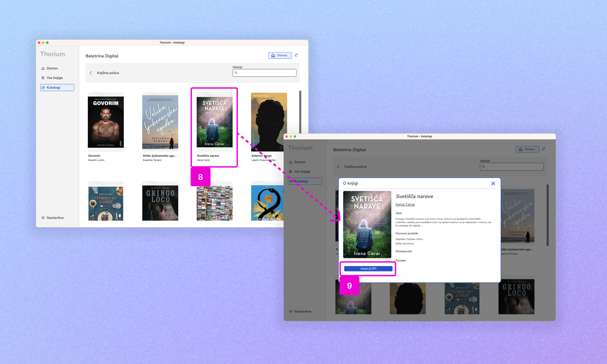Focus the Iskanje search field in the back window
Viewport: 607px width, 364px height.
point(264,73)
